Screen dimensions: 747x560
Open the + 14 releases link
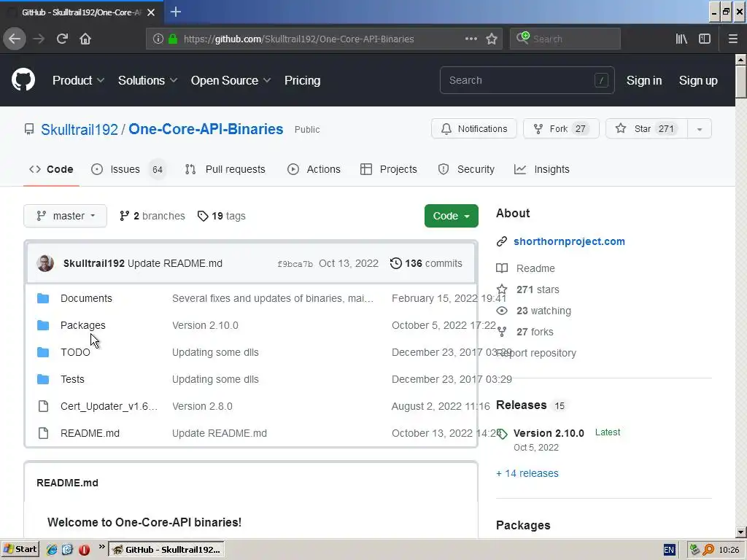pyautogui.click(x=527, y=473)
